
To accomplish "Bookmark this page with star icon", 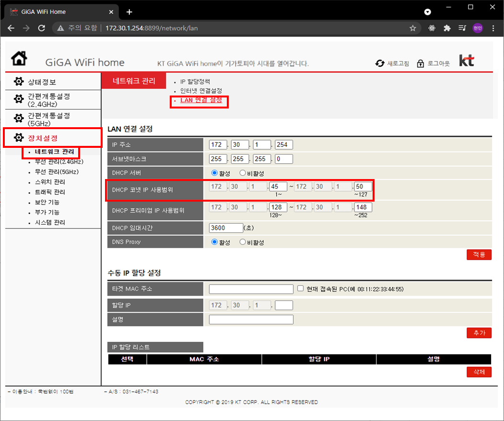I will (413, 28).
